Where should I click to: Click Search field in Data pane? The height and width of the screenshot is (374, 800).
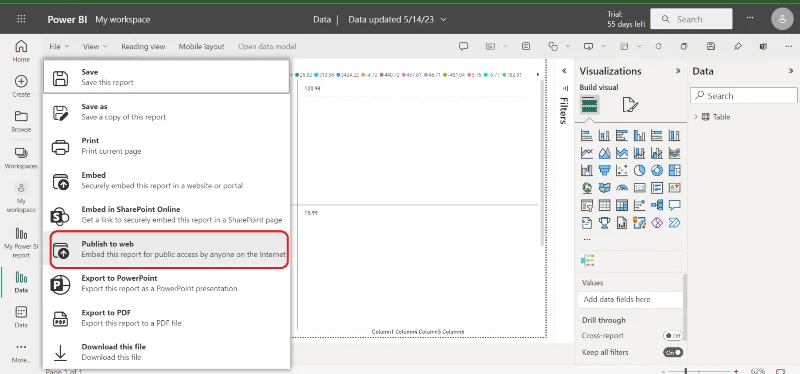743,95
